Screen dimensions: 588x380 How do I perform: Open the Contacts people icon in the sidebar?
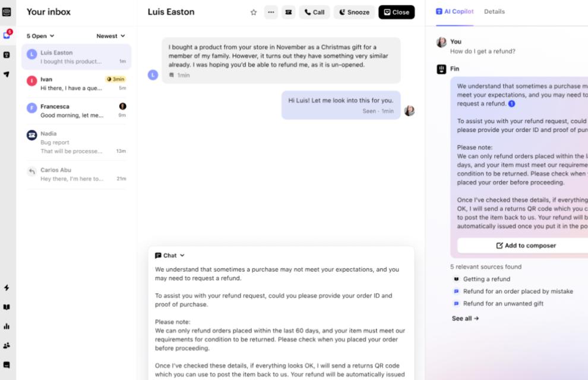(7, 344)
